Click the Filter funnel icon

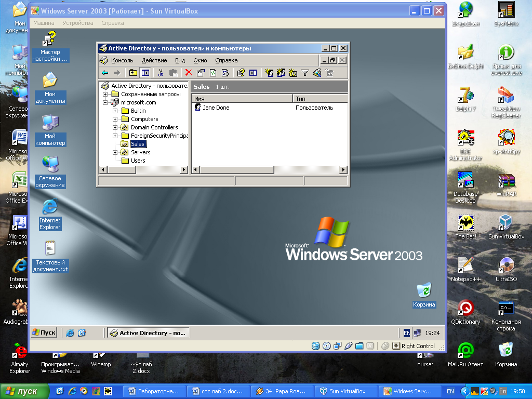tap(304, 73)
